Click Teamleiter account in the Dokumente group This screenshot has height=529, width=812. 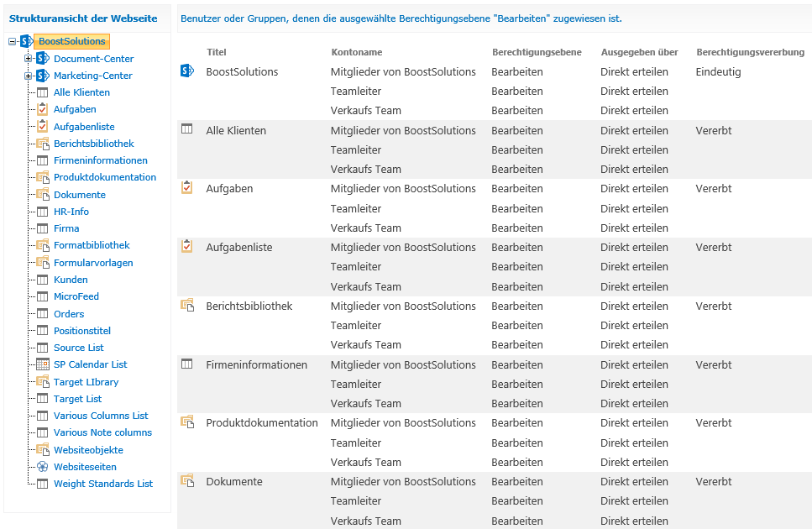coord(356,501)
